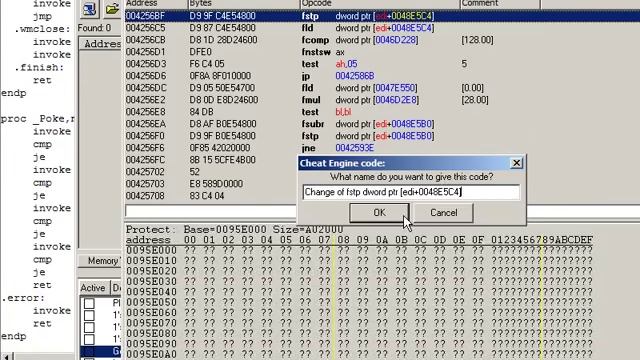640x360 pixels.
Task: Click jump target 0042593E
Action: point(355,148)
